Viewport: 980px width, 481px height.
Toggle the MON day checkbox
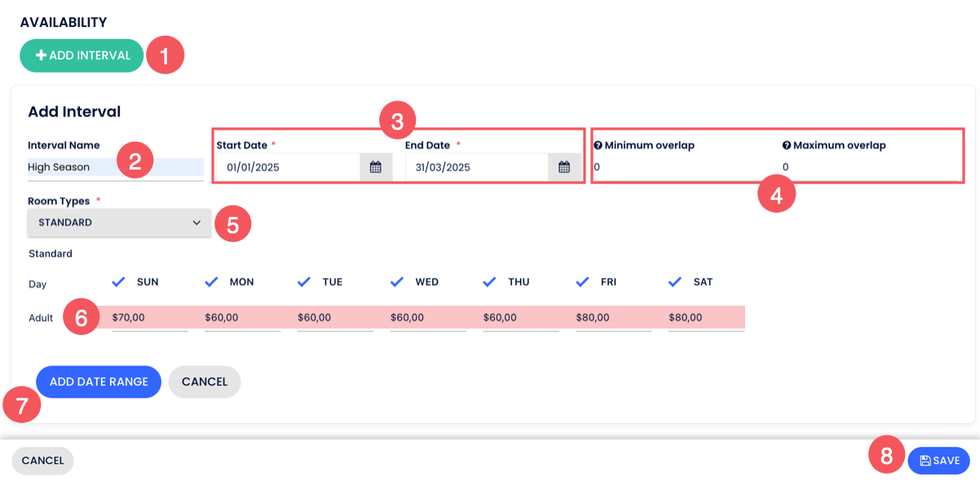211,281
